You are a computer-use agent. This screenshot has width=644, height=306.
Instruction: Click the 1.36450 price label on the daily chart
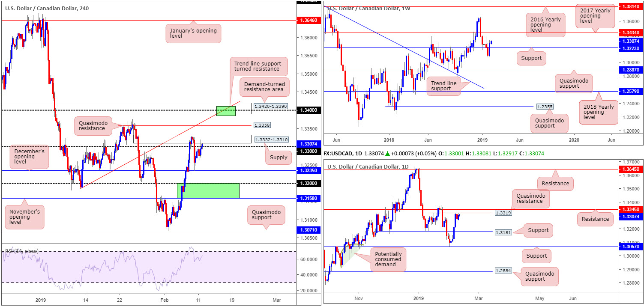[x=631, y=169]
